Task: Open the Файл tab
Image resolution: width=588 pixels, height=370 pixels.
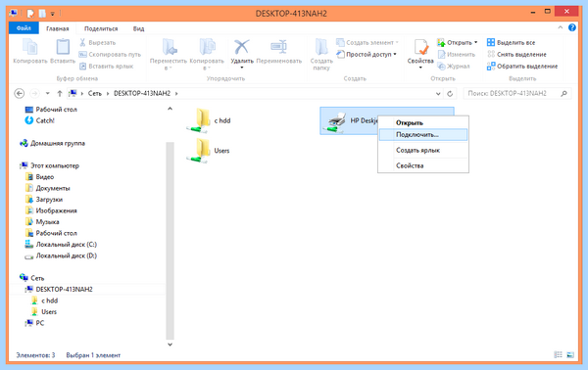Action: pos(24,28)
